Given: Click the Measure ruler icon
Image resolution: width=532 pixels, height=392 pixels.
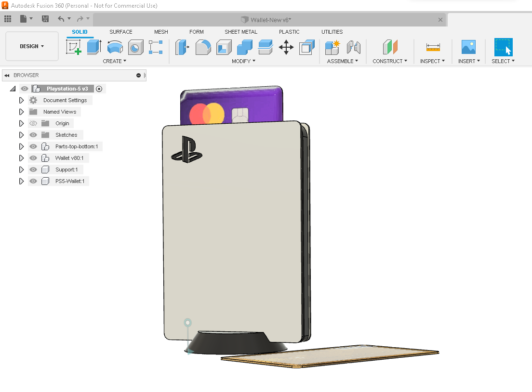Looking at the screenshot, I should coord(433,47).
